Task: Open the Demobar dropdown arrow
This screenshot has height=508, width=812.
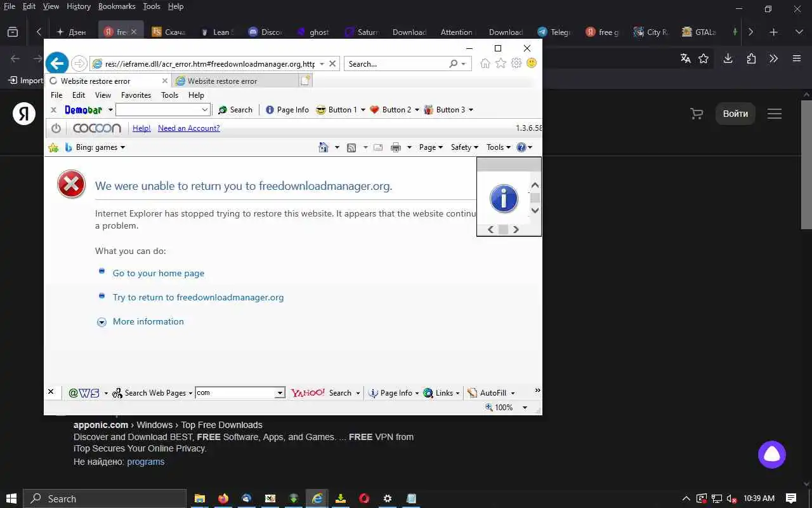Action: click(x=110, y=110)
